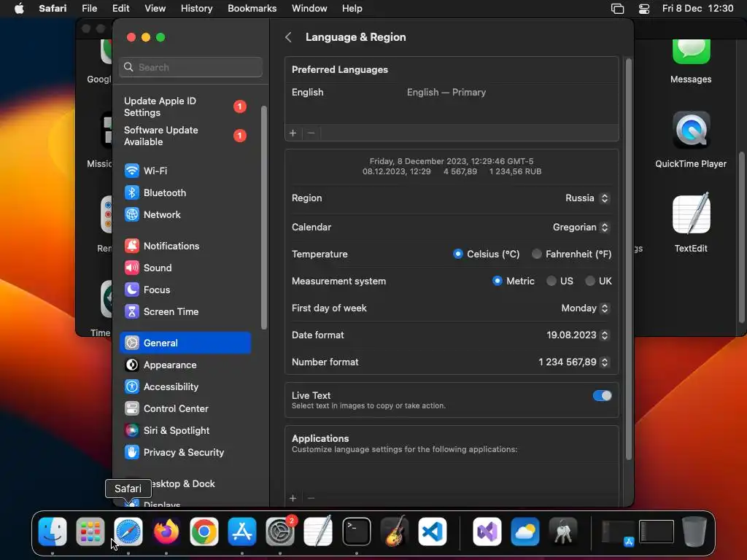The width and height of the screenshot is (747, 560).
Task: Click the settings Search field
Action: (x=190, y=67)
